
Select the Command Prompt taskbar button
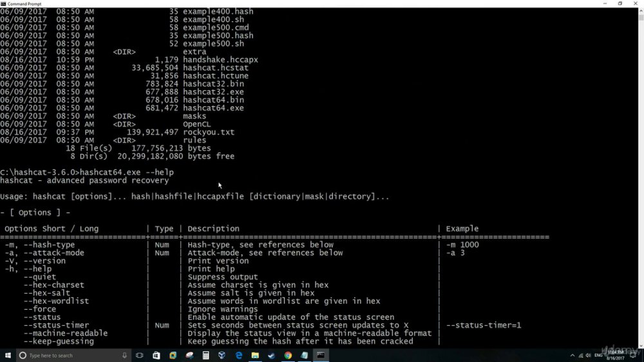[321, 356]
